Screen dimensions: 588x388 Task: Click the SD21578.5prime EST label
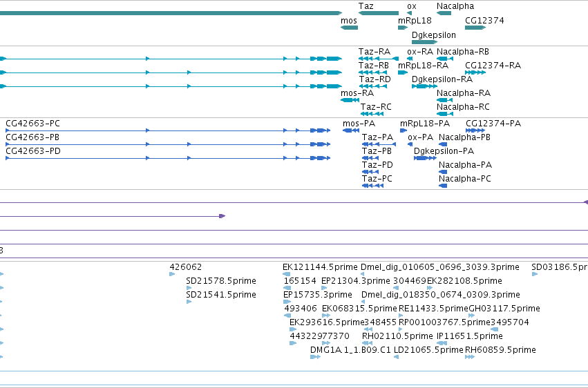(x=221, y=281)
